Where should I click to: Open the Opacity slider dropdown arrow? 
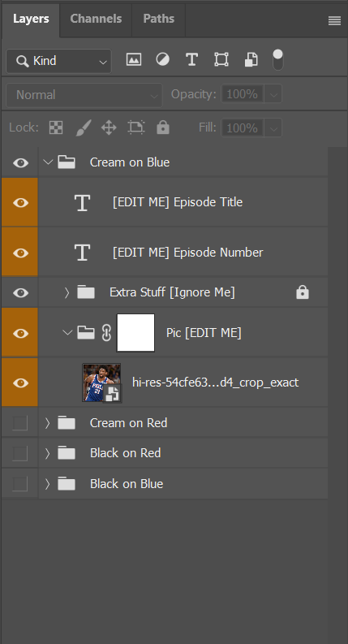[x=273, y=94]
